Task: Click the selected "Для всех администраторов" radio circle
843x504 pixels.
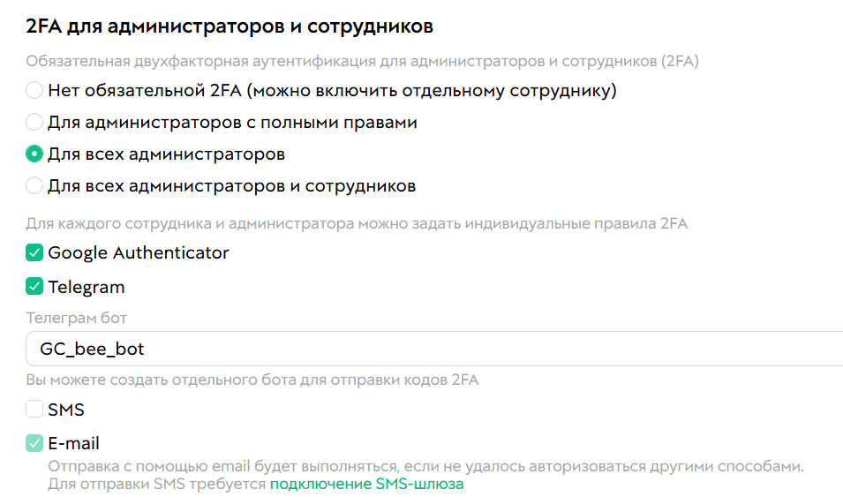Action: pyautogui.click(x=34, y=154)
